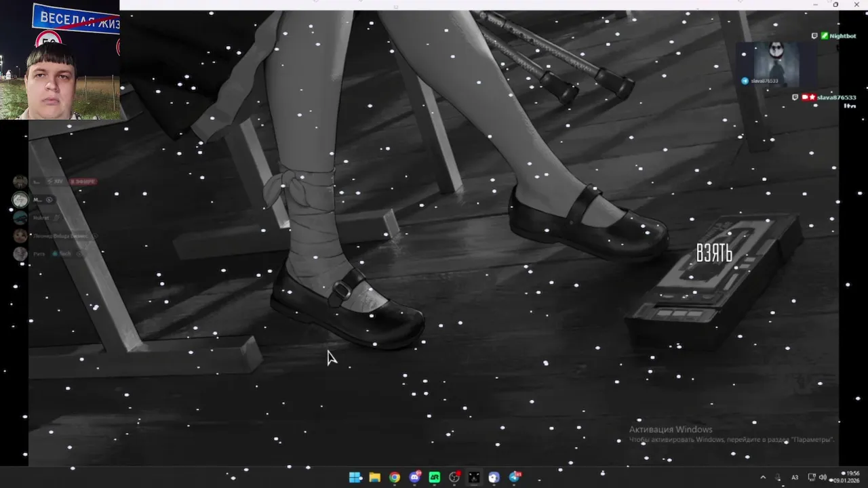868x488 pixels.
Task: Click the Twitch icon next to Nightbot
Action: (814, 36)
